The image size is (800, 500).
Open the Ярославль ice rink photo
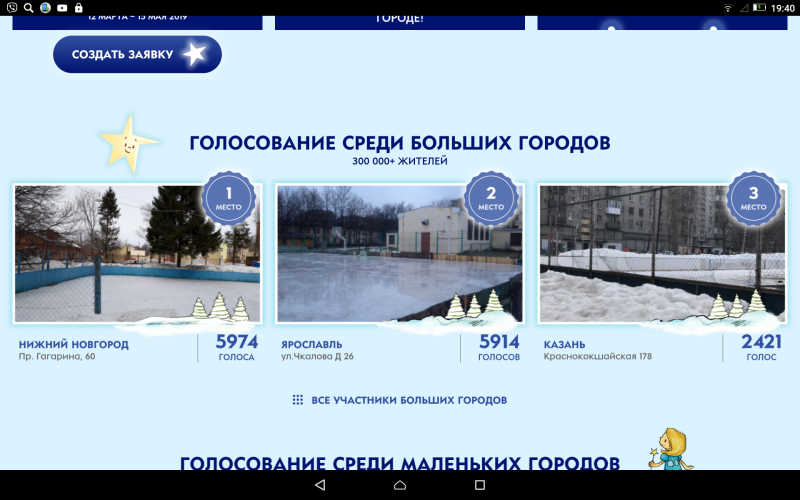(399, 254)
